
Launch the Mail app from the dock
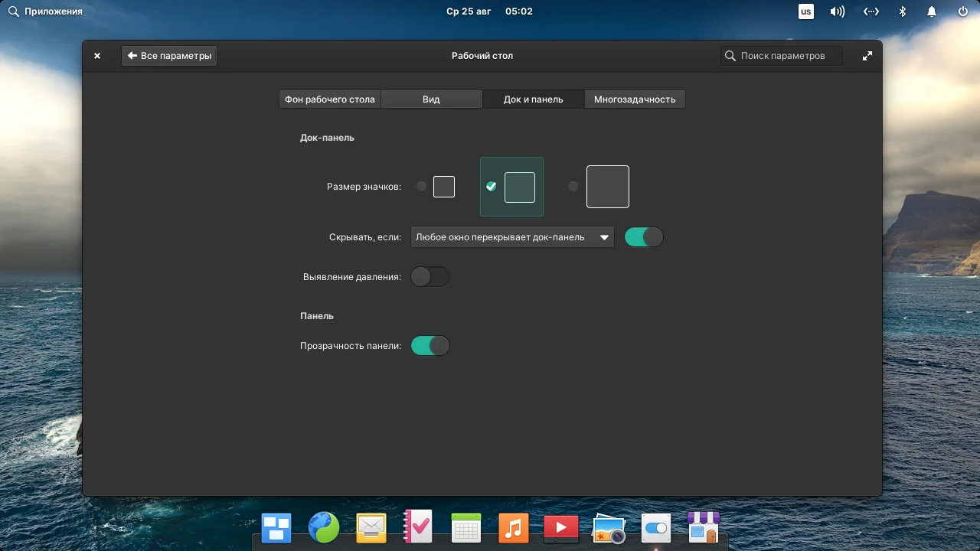371,527
